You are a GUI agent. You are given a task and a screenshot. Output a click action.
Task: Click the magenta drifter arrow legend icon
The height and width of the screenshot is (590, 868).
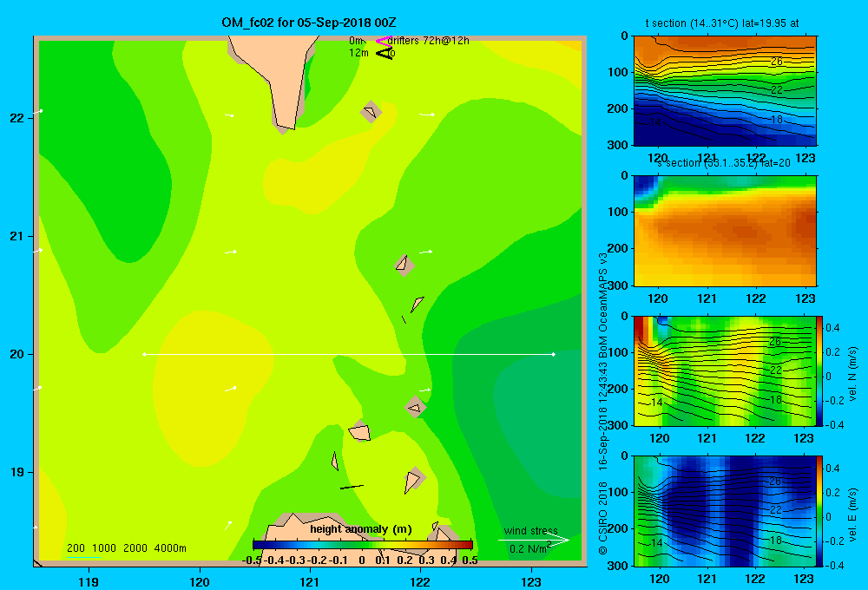coord(384,41)
